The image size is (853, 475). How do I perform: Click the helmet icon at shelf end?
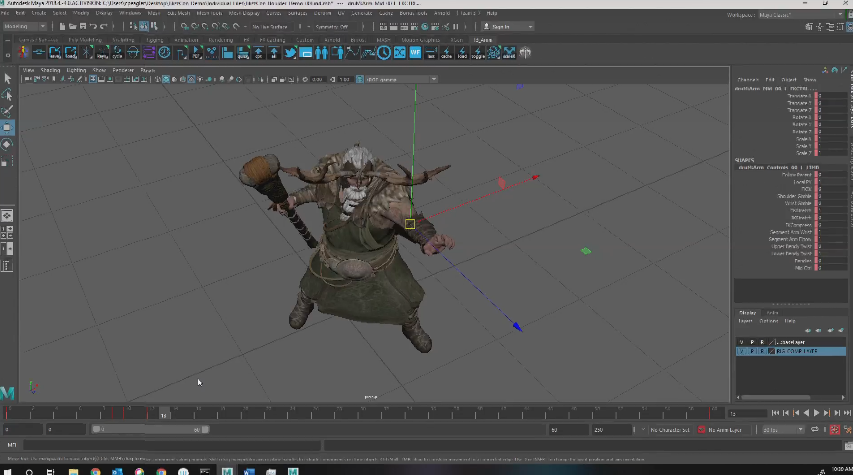coord(525,53)
